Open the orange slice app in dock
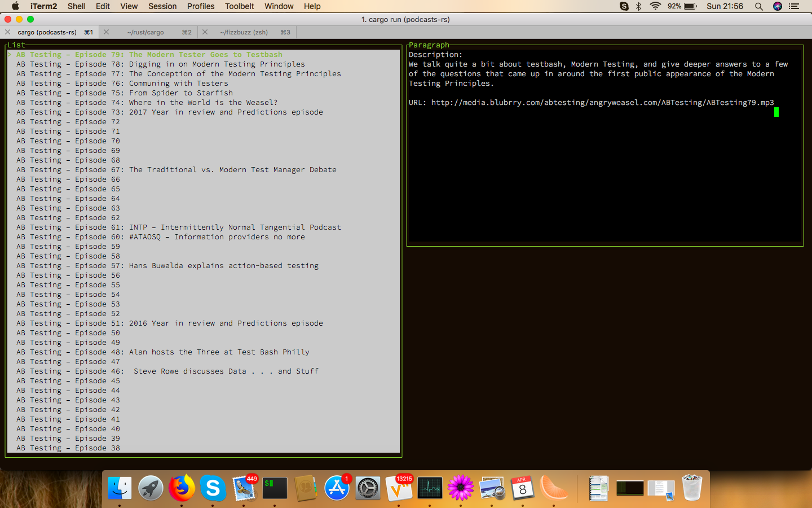 (554, 488)
